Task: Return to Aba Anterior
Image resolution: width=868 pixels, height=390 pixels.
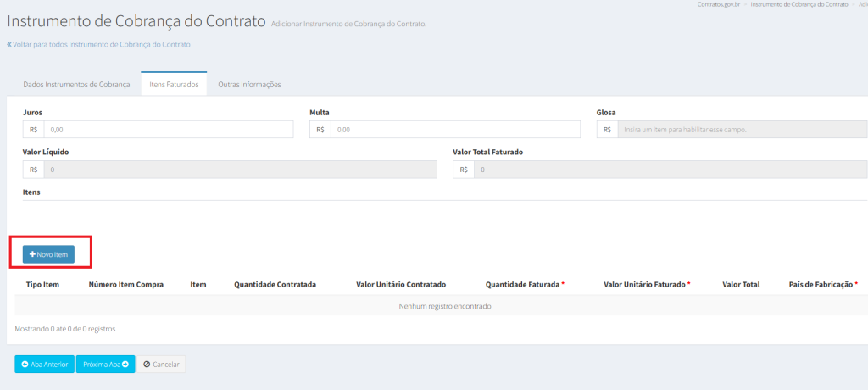Action: tap(45, 364)
